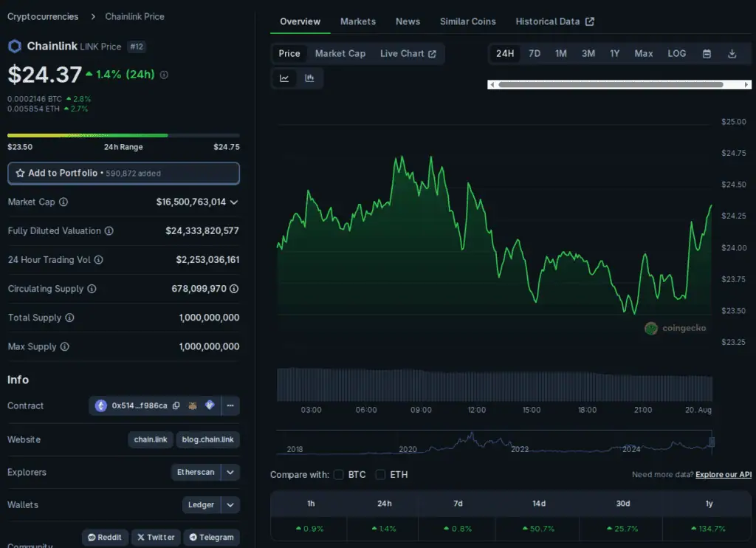Click the MetaMask fox icon
Image resolution: width=756 pixels, height=548 pixels.
[x=193, y=405]
